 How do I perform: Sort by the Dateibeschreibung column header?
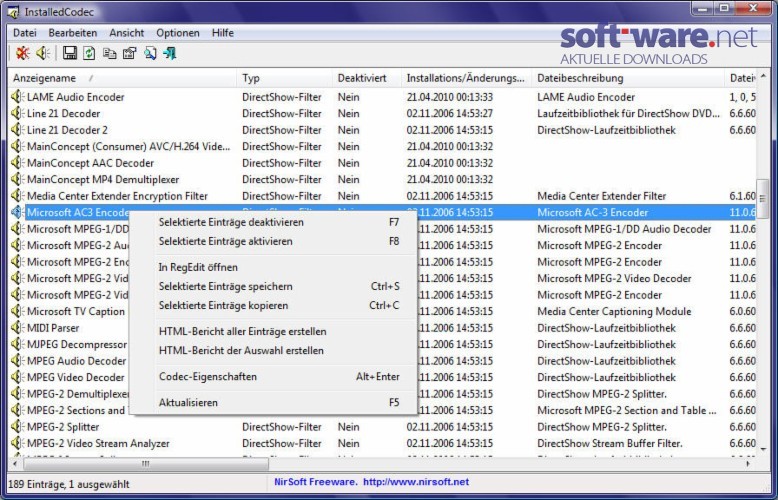[628, 78]
